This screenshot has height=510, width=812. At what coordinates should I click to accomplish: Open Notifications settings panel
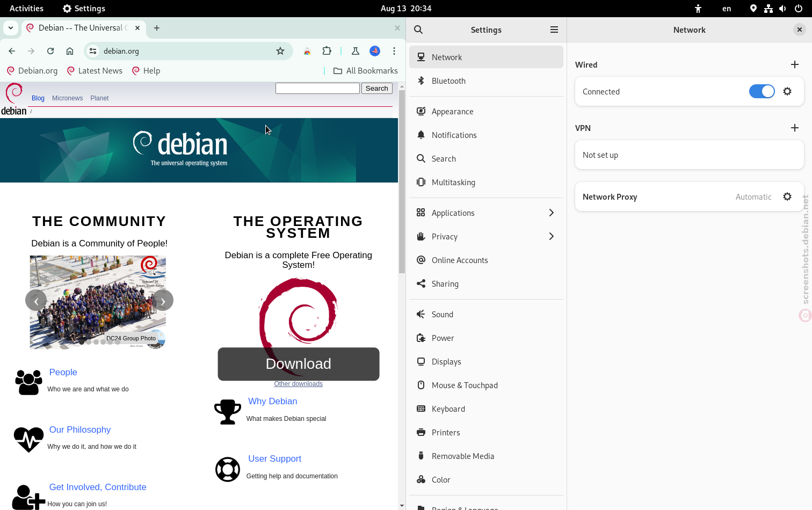486,135
